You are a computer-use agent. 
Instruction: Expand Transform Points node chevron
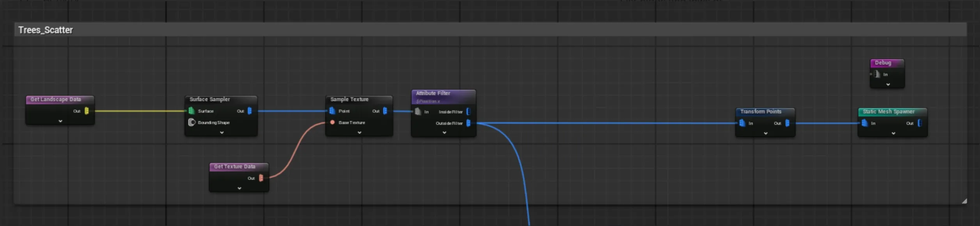765,133
